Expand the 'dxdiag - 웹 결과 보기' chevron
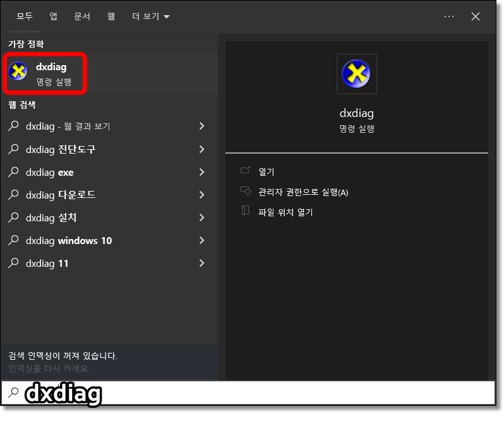Image resolution: width=504 pixels, height=423 pixels. click(x=202, y=126)
